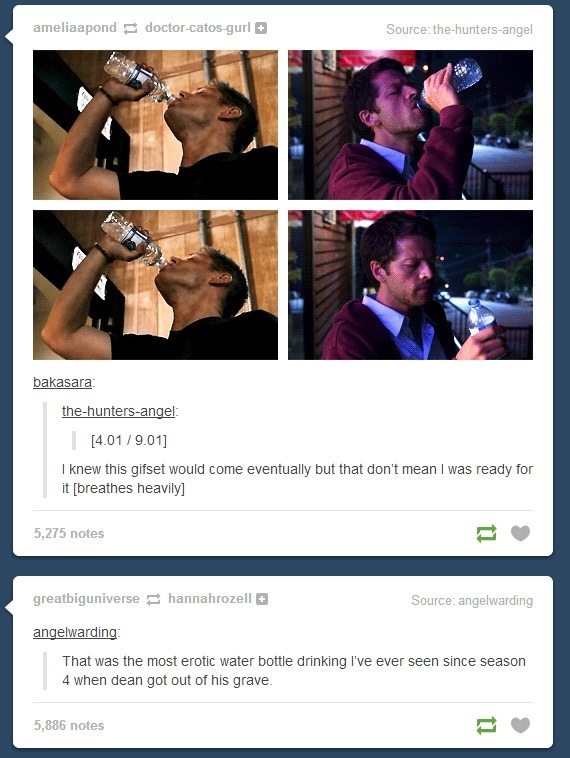Open the-hunters-angel quoted username link
Image resolution: width=570 pixels, height=758 pixels.
118,411
